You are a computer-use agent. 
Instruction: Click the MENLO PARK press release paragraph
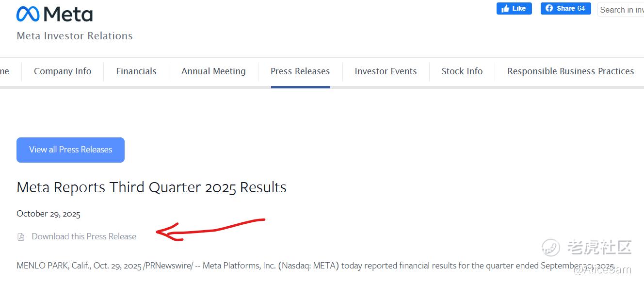[x=291, y=266]
